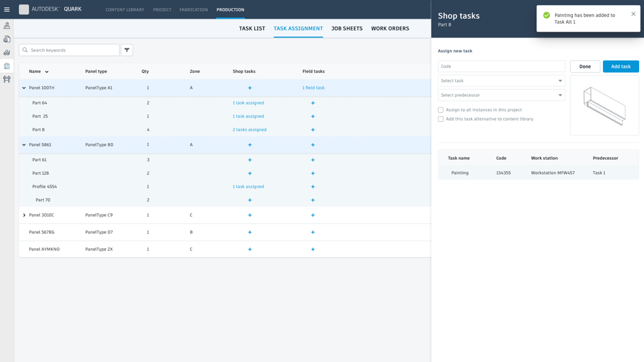Collapse the Panel 5861 row
Image resolution: width=644 pixels, height=362 pixels.
[24, 145]
